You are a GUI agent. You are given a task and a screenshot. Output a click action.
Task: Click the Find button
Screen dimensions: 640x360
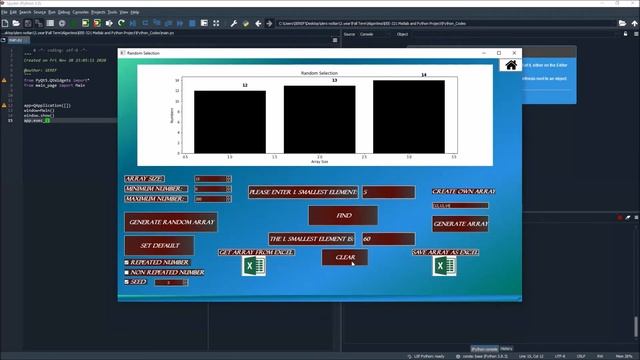(x=343, y=216)
